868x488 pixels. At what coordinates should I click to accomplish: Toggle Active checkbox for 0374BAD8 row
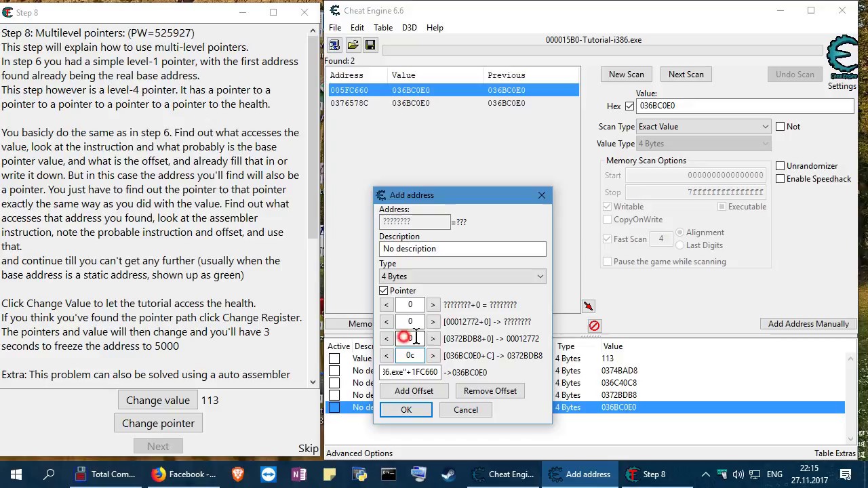[334, 371]
